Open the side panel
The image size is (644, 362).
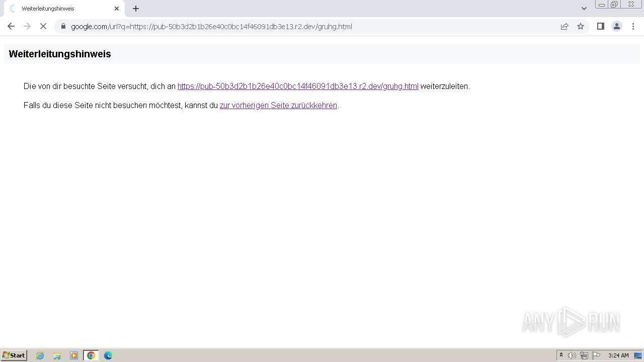pyautogui.click(x=600, y=26)
